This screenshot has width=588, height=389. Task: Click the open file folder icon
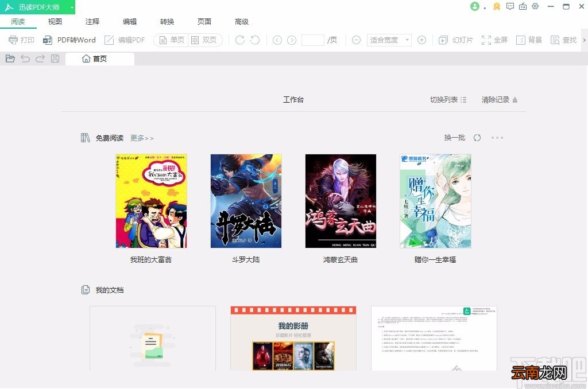pos(10,59)
